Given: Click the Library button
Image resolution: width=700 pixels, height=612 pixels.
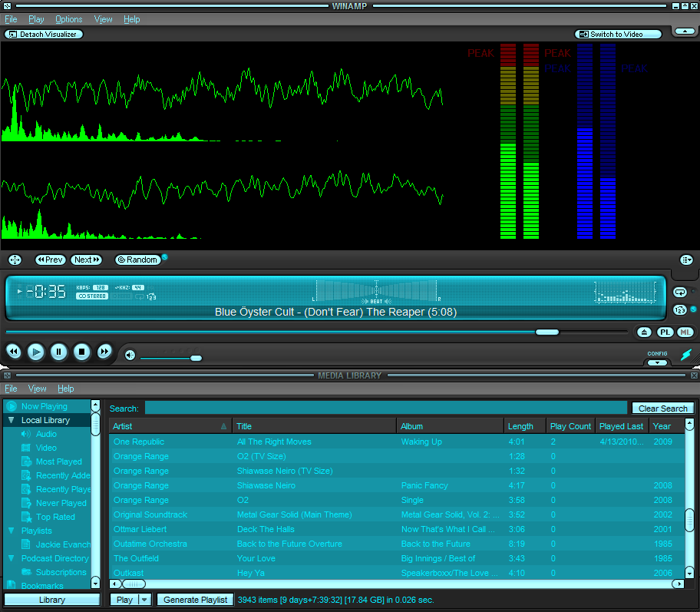Looking at the screenshot, I should click(x=52, y=600).
